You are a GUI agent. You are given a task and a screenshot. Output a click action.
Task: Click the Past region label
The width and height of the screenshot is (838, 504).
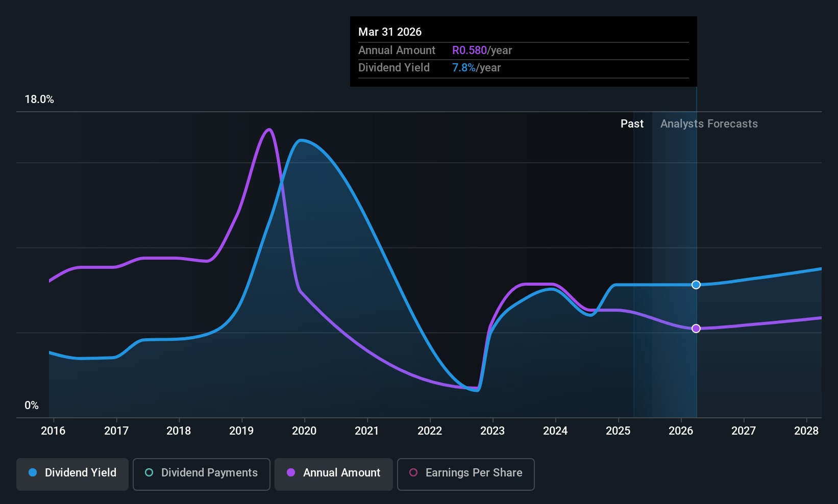click(x=632, y=124)
